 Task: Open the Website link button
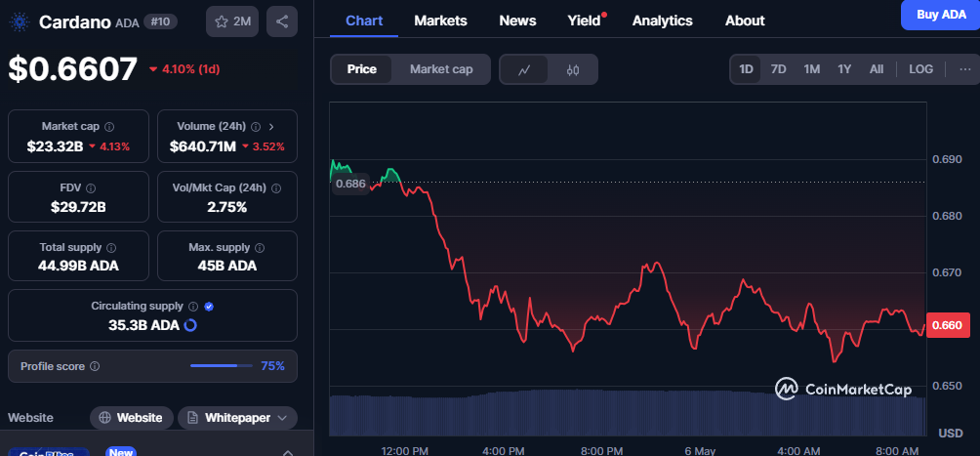click(x=131, y=418)
